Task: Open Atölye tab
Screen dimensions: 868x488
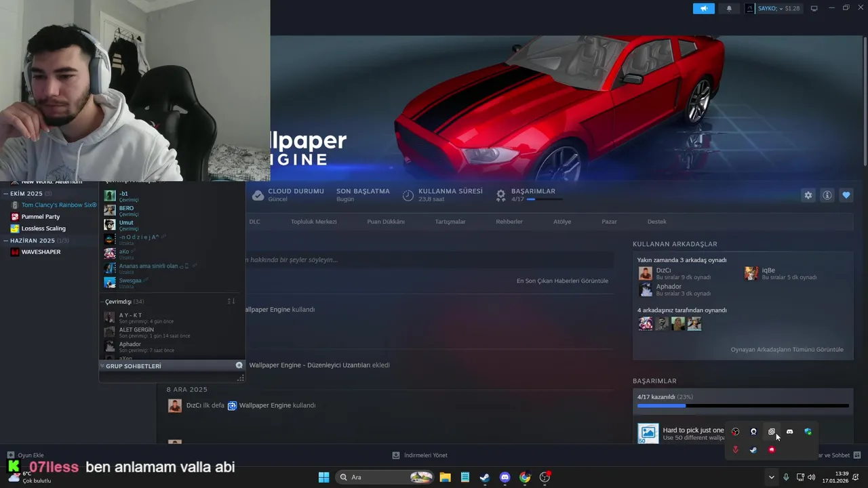Action: [x=562, y=222]
